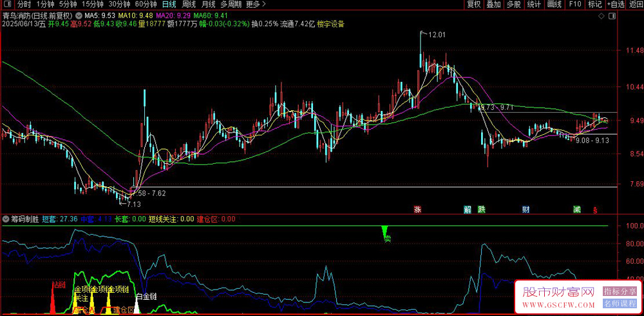This screenshot has height=316, width=644.
Task: Click the MA5: 9.53 label
Action: [x=99, y=15]
